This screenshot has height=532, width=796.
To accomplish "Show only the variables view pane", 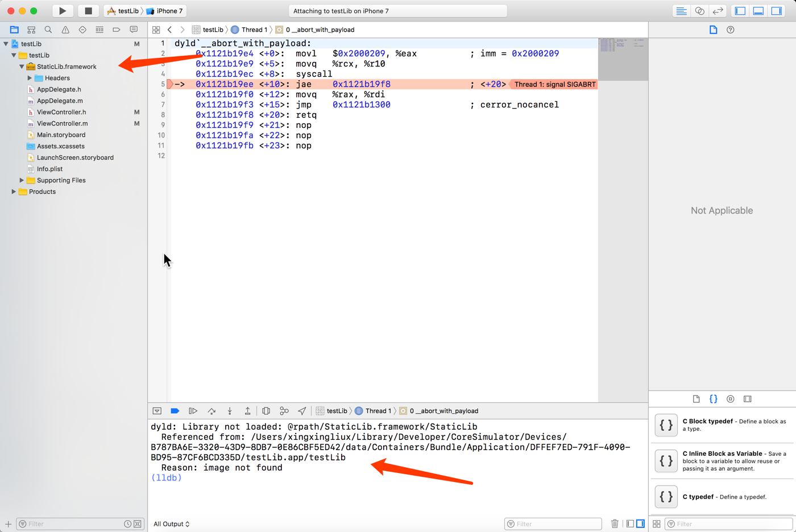I will pyautogui.click(x=630, y=524).
